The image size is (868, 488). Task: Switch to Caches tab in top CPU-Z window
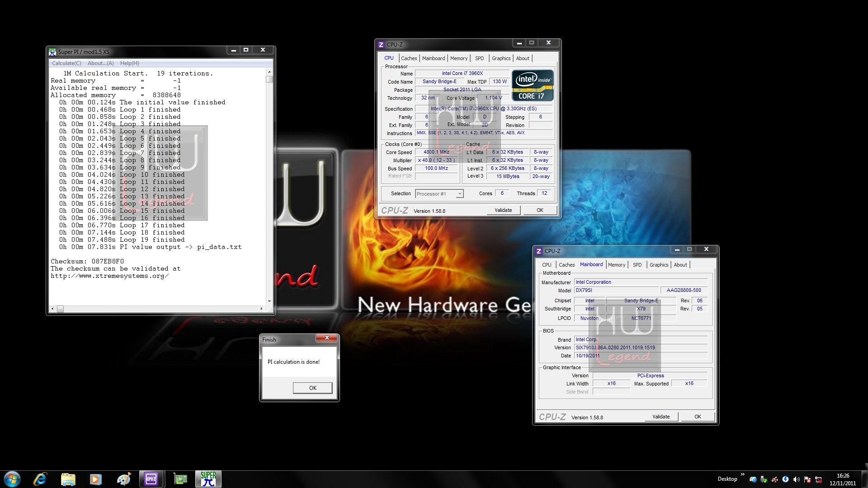tap(409, 58)
